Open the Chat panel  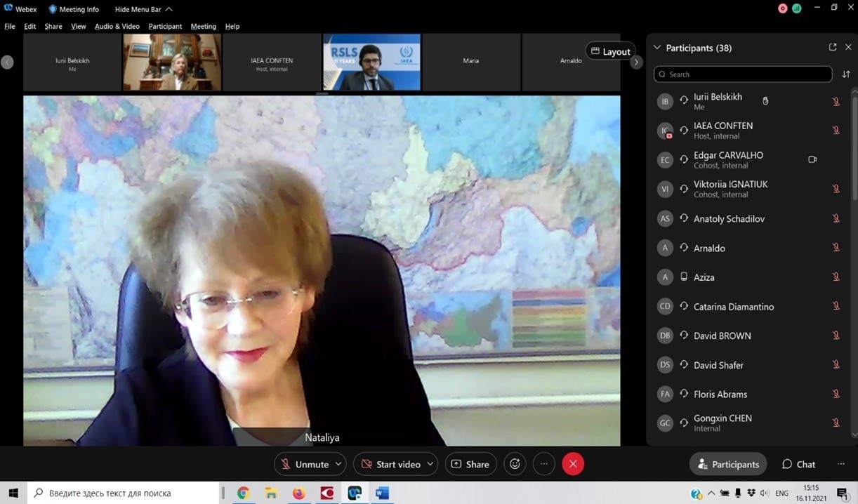(x=798, y=464)
